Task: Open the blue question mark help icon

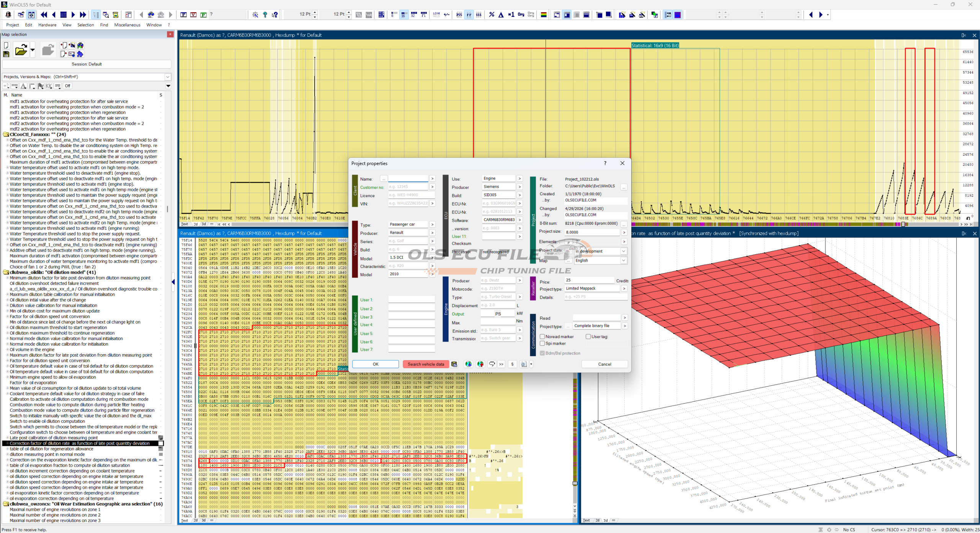Action: pos(265,15)
